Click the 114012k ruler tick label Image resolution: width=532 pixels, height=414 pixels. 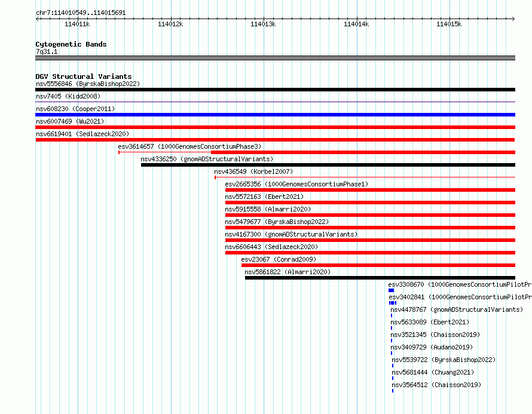coord(170,24)
